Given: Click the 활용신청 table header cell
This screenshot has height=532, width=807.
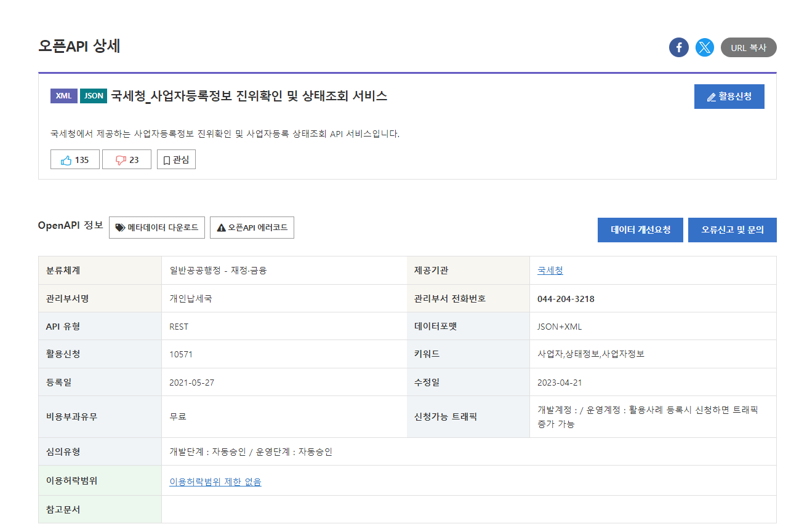Looking at the screenshot, I should pos(100,354).
